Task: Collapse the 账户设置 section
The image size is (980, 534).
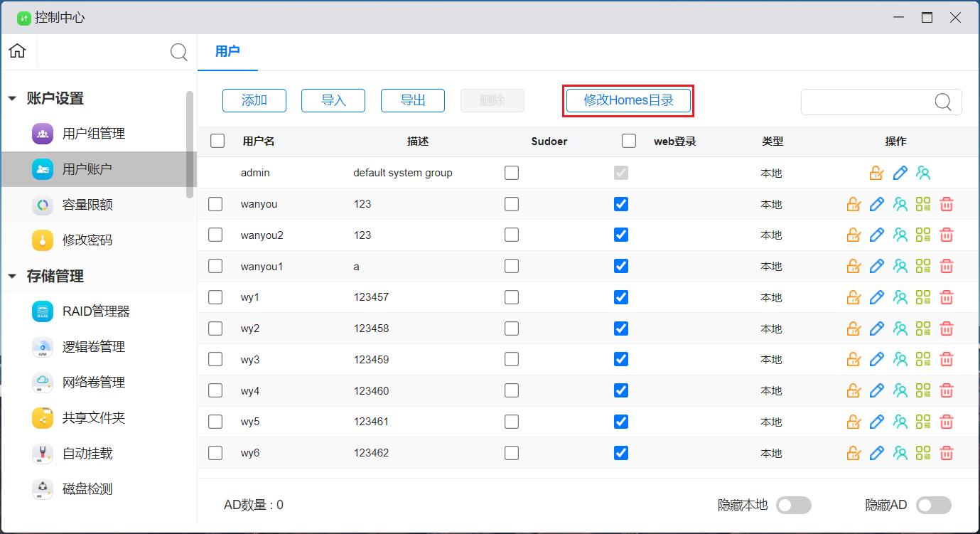Action: click(12, 99)
